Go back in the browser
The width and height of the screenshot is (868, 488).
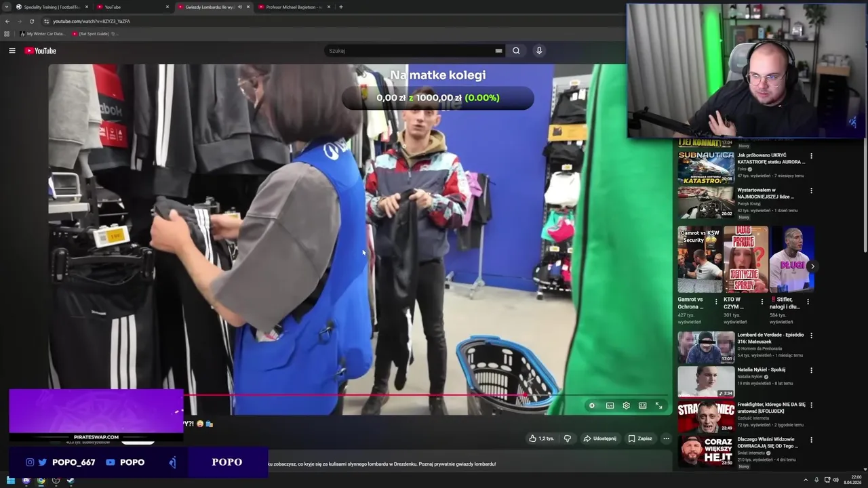tap(7, 21)
